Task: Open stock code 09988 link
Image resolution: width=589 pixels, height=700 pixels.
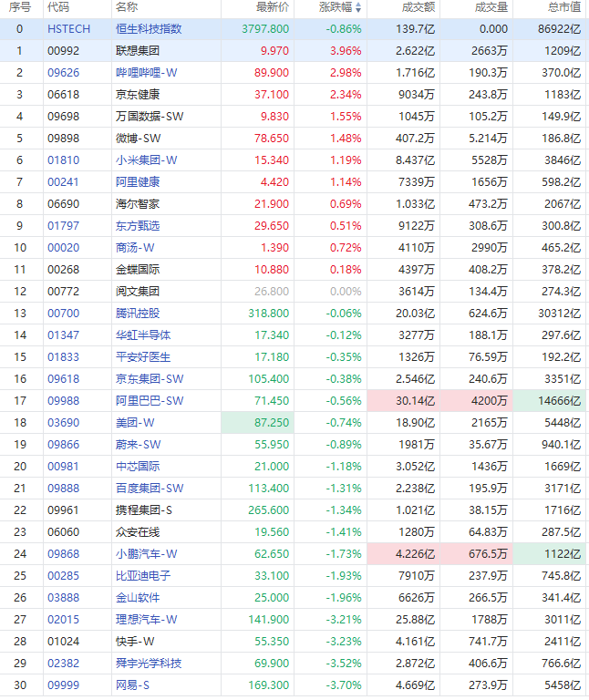Action: 64,401
